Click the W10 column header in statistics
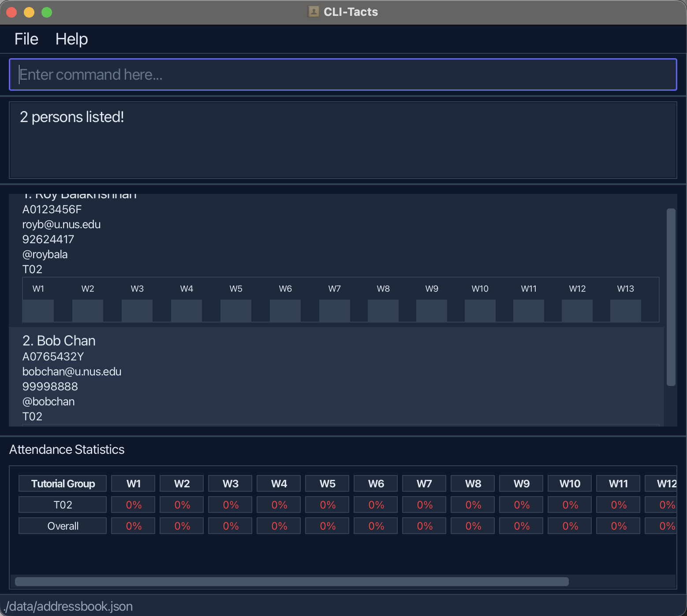This screenshot has height=616, width=687. [569, 483]
